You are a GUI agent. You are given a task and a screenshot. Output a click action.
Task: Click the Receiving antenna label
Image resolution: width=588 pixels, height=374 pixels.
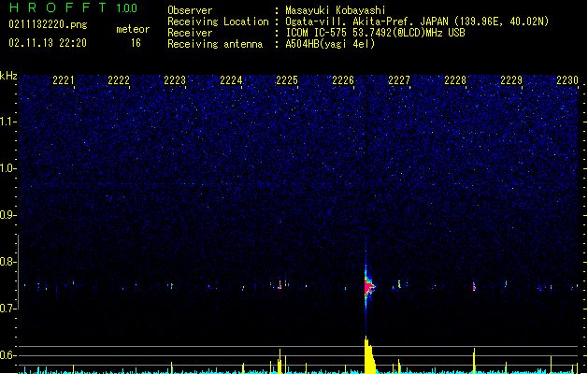[x=215, y=44]
